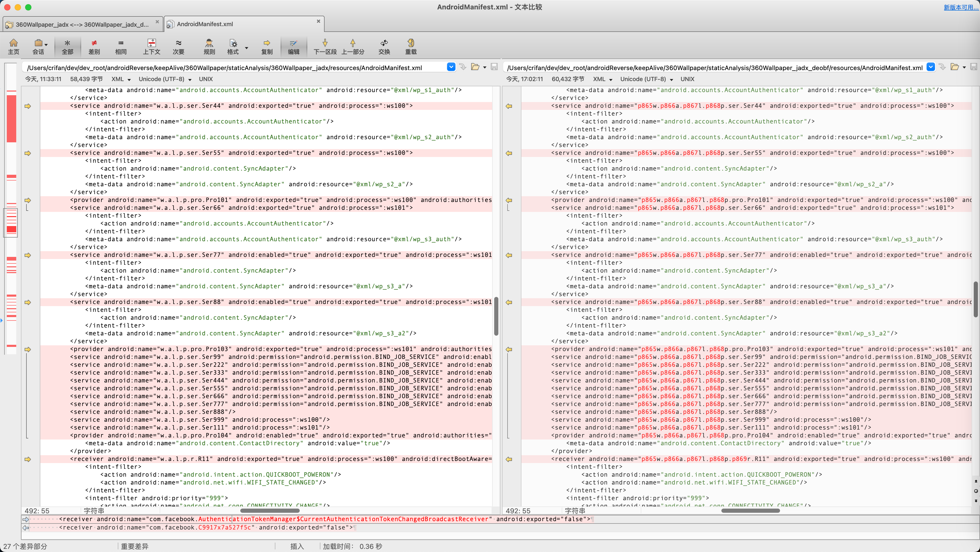Screen dimensions: 980x552
Task: Click the right pane horizontal scrollbar thumb
Action: 751,511
